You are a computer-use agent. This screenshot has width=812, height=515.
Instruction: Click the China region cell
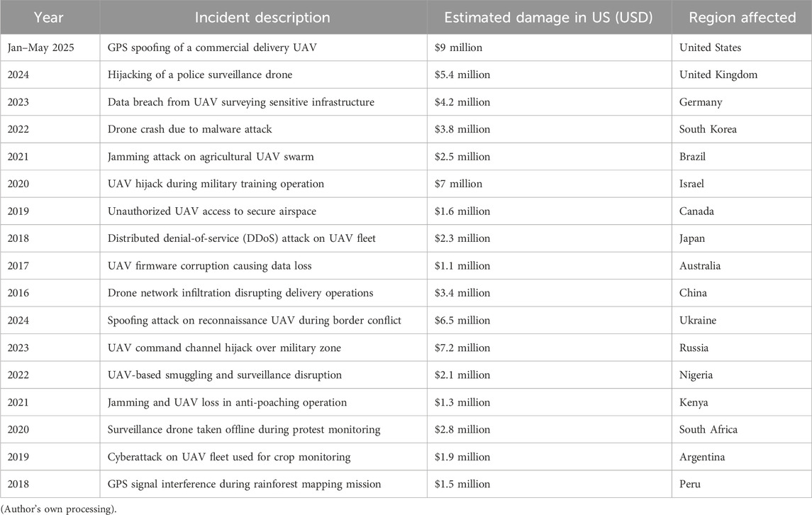693,294
